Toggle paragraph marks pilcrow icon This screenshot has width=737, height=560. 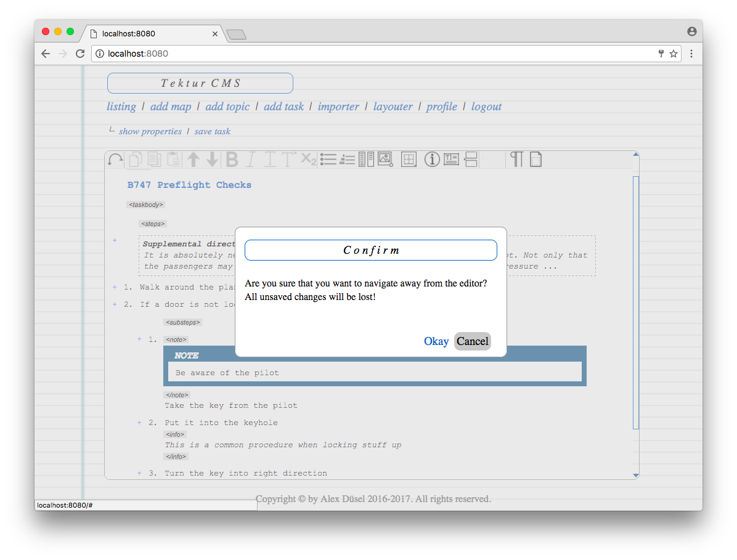[516, 160]
